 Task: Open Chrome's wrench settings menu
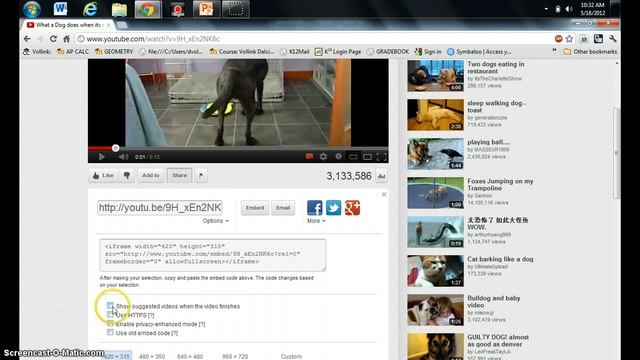(x=613, y=39)
